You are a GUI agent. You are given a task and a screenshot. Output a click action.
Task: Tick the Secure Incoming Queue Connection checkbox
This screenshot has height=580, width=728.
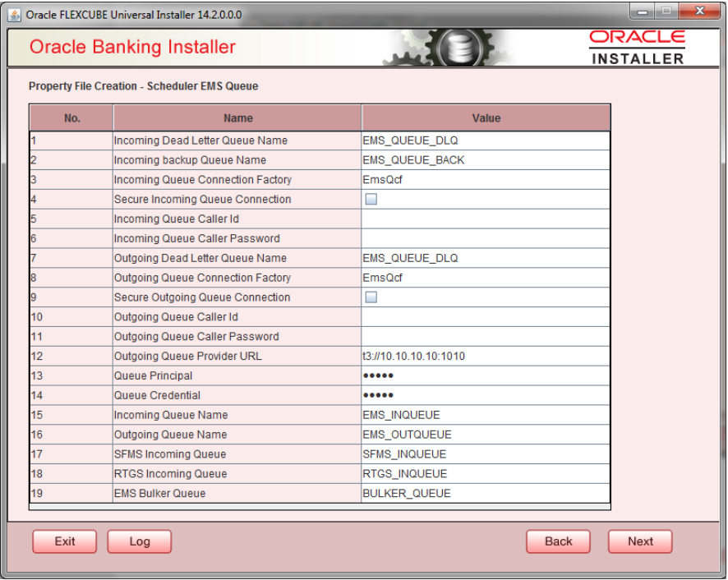(x=371, y=199)
